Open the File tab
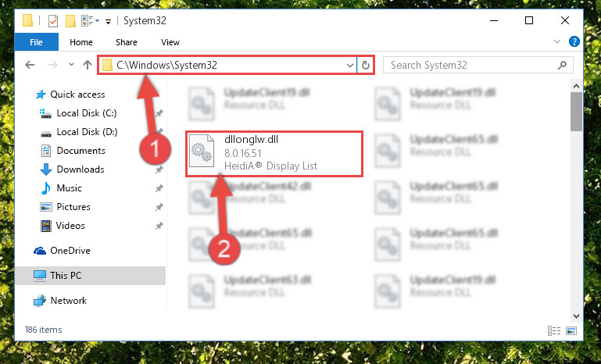The width and height of the screenshot is (601, 364). (37, 42)
